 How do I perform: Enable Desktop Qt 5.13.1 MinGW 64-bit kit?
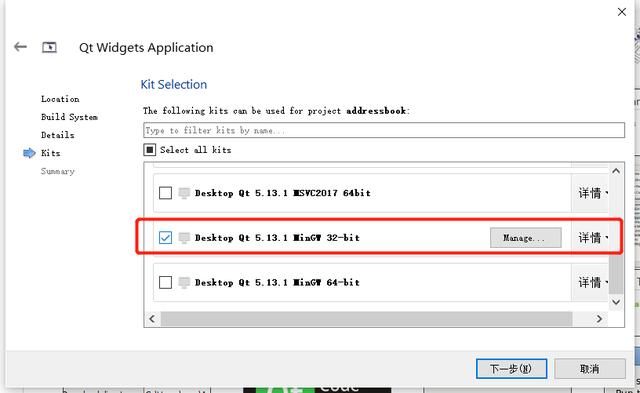point(165,282)
